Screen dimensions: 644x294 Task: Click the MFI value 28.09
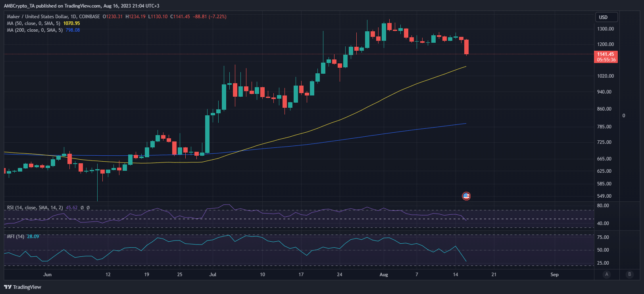pos(33,237)
